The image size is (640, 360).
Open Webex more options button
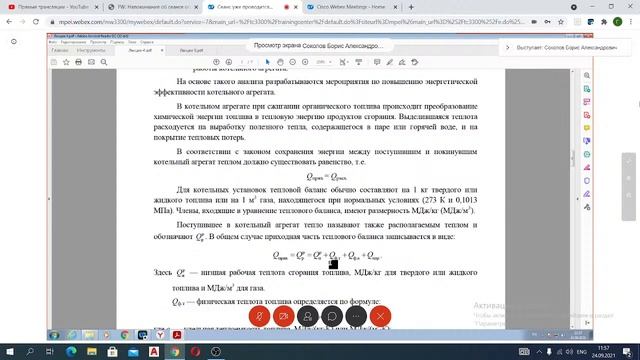tap(356, 316)
